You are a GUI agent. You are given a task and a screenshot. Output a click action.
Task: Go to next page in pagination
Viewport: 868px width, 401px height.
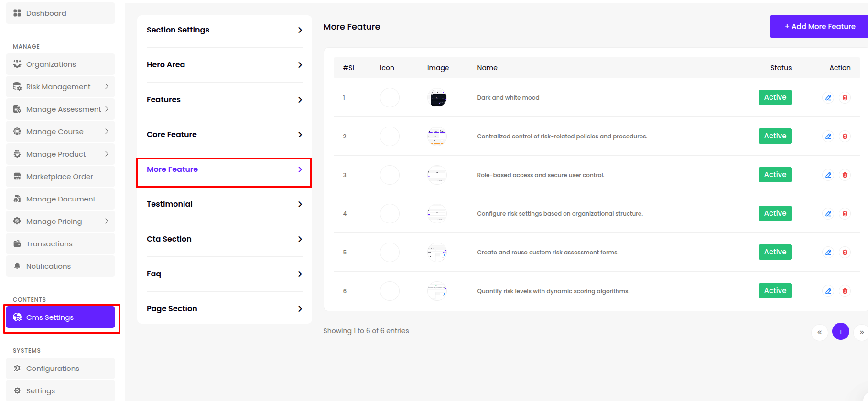tap(861, 332)
